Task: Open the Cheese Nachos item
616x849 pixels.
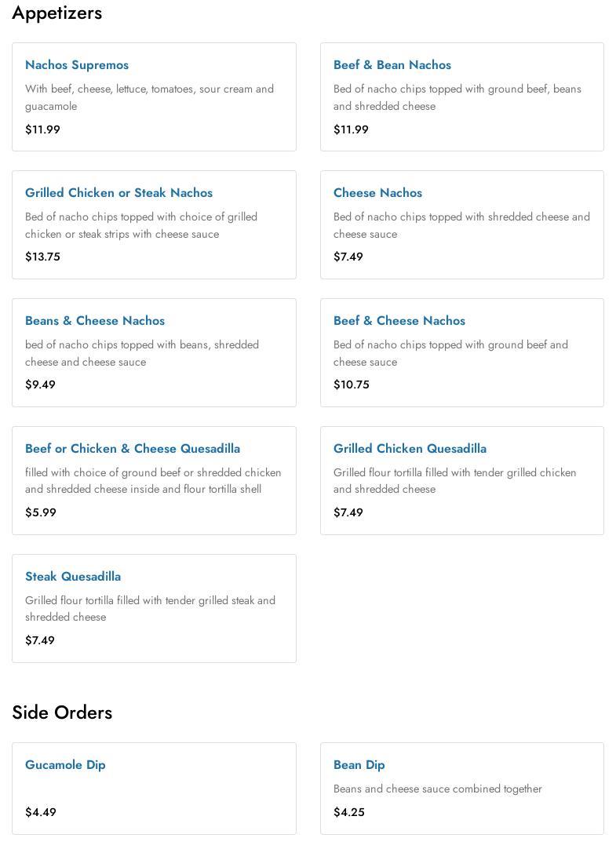Action: point(377,193)
